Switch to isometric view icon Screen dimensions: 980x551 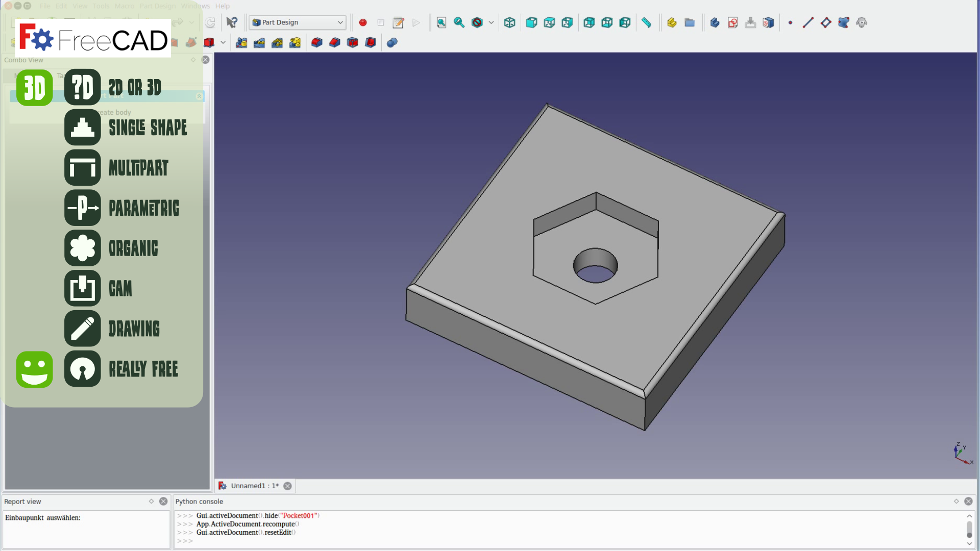coord(509,22)
